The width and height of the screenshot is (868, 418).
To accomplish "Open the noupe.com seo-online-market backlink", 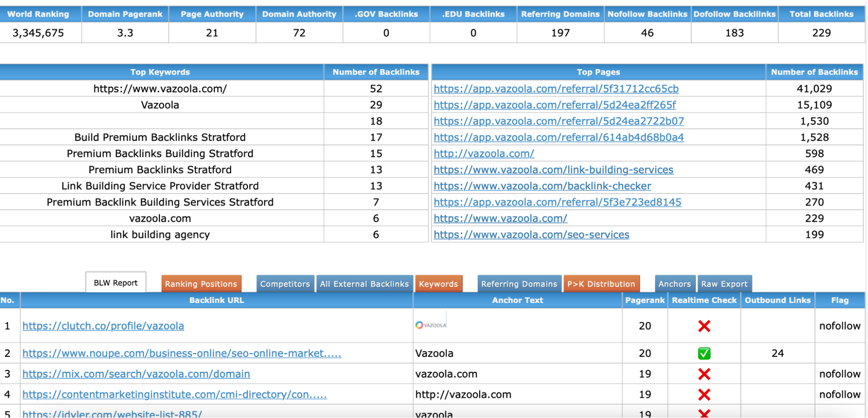I will tap(182, 353).
